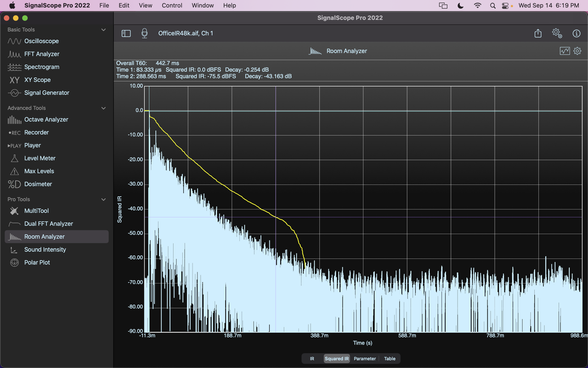Toggle the sidebar panel icon
Screen dimensions: 588x368
coord(126,33)
